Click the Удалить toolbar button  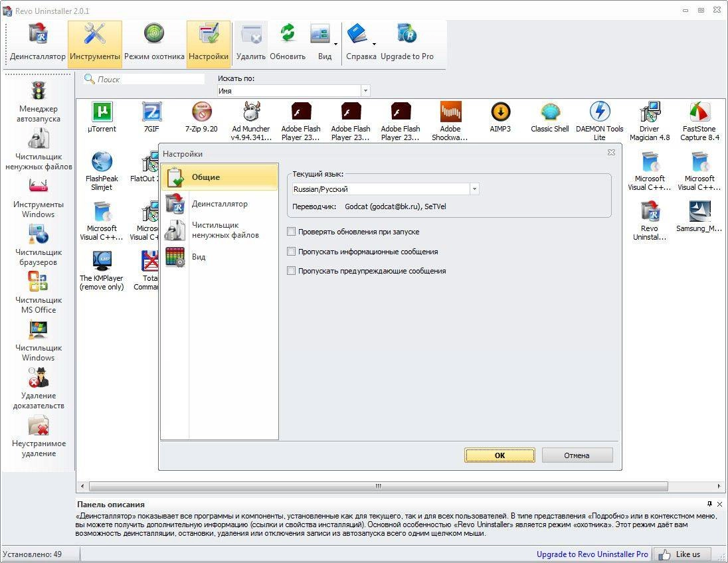click(x=250, y=44)
